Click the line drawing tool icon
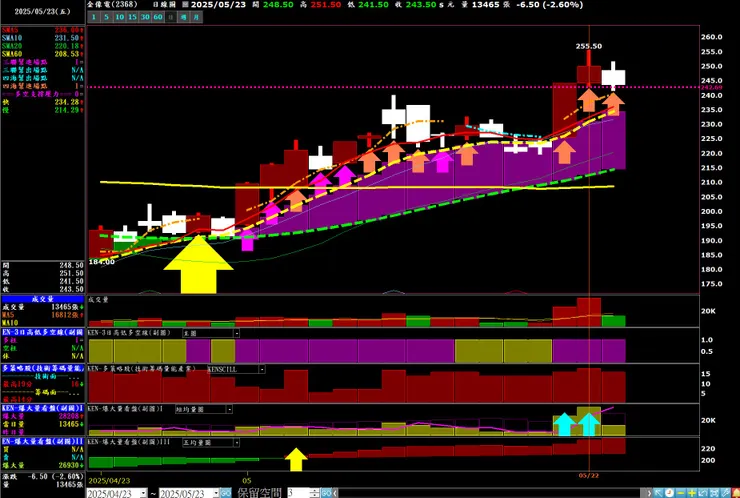The height and width of the screenshot is (498, 740). tap(724, 493)
